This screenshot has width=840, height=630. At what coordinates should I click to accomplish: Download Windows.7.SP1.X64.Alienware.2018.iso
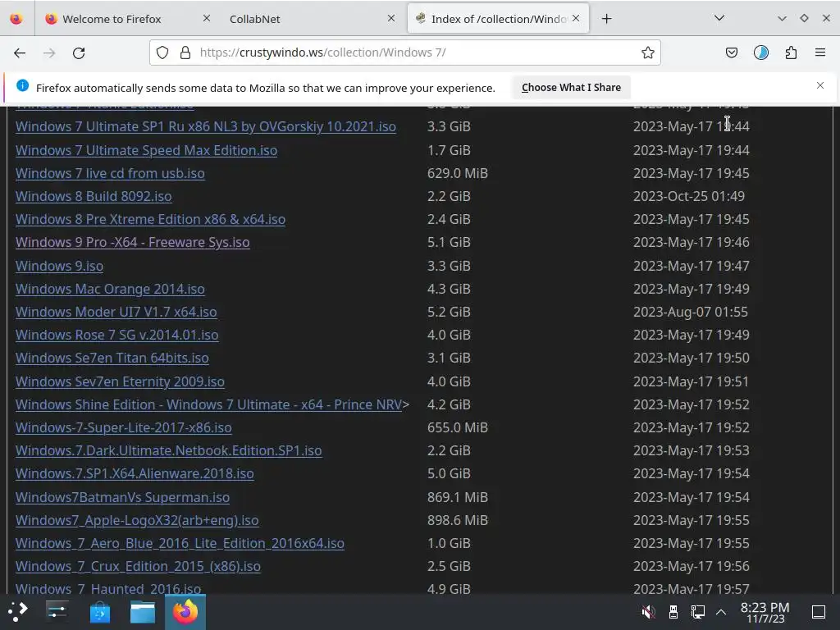click(x=135, y=473)
